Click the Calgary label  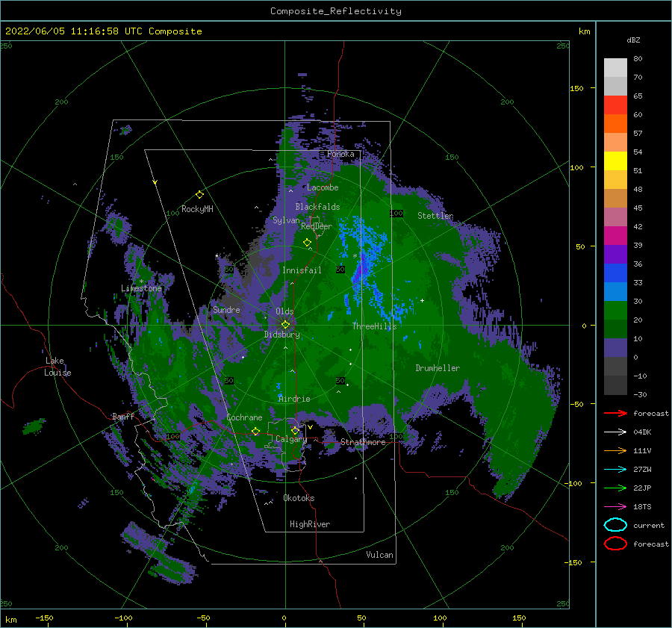pos(291,439)
